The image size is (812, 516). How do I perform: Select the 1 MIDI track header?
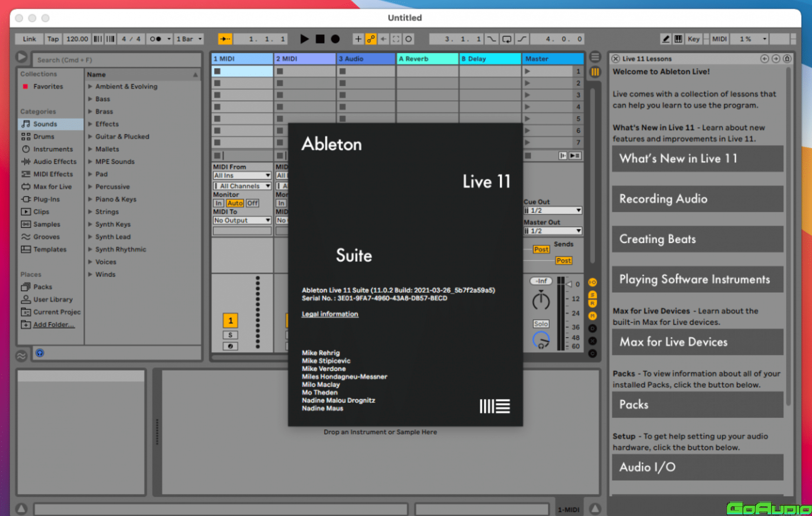242,59
